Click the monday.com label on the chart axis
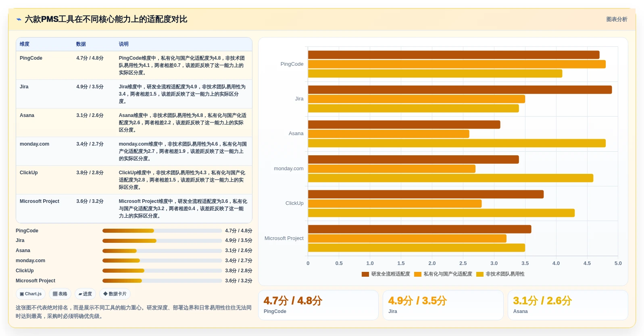 coord(289,169)
